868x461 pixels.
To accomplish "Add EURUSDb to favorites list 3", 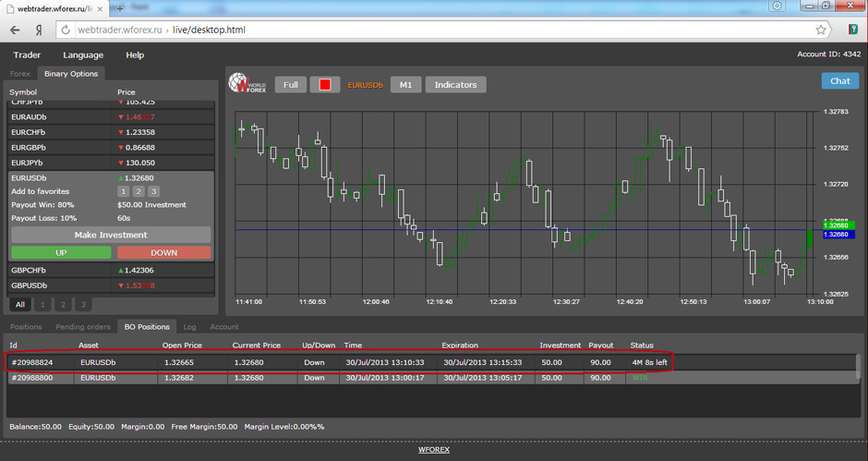I will 154,191.
